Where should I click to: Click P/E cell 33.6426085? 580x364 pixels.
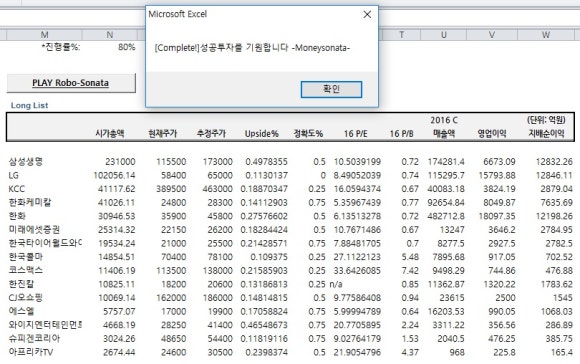coord(357,270)
